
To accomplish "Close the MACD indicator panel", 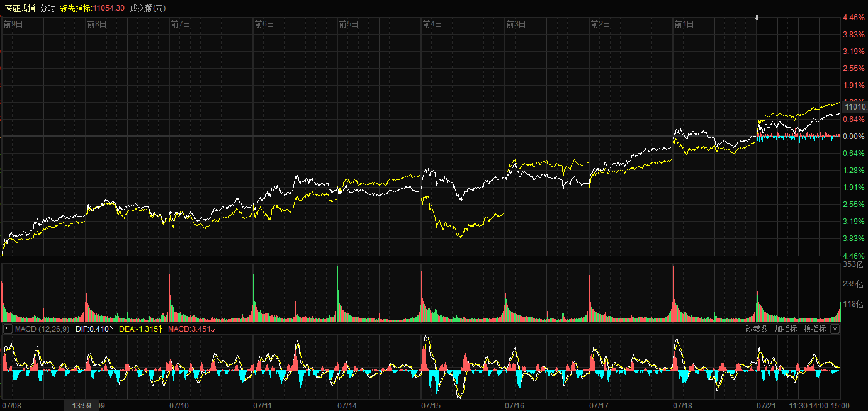I will [x=835, y=329].
